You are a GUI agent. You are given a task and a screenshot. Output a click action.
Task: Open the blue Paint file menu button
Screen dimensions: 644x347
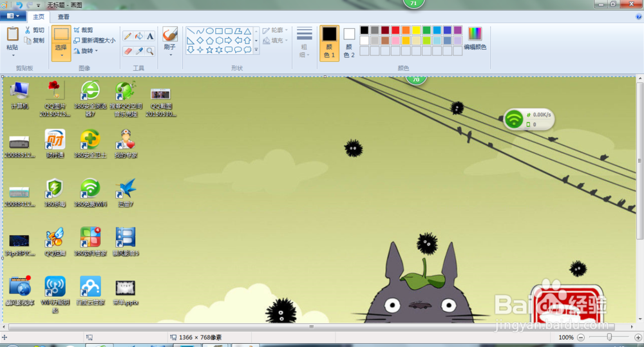13,17
